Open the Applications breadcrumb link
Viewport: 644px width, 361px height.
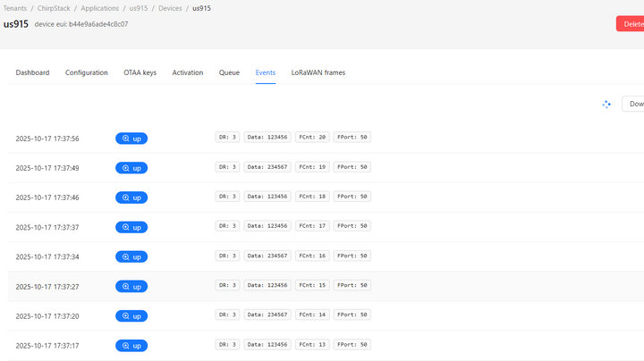99,8
